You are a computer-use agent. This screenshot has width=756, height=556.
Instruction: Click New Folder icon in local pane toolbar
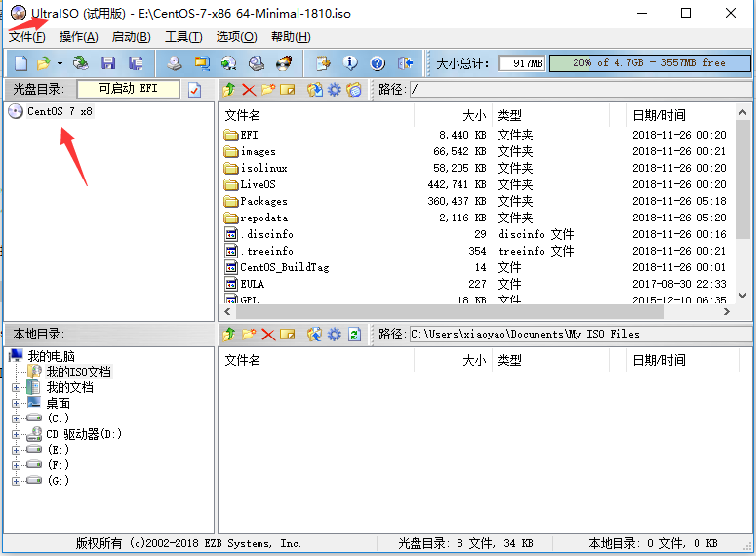[x=249, y=335]
